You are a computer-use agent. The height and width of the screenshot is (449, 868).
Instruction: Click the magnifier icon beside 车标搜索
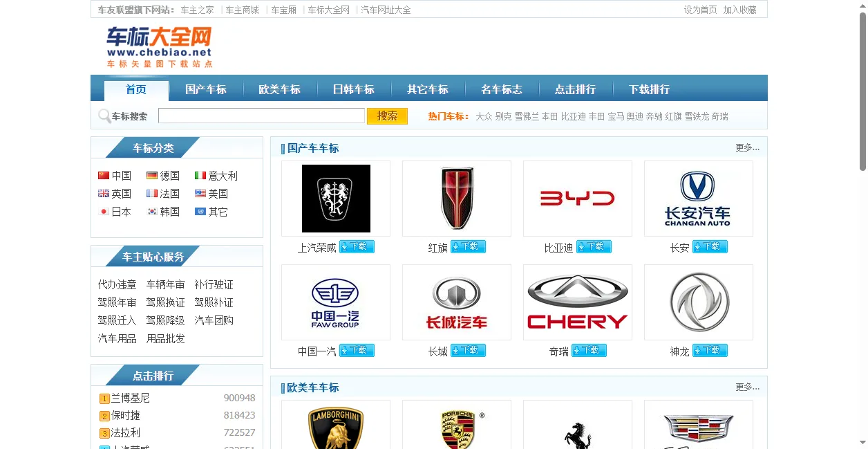(x=104, y=116)
